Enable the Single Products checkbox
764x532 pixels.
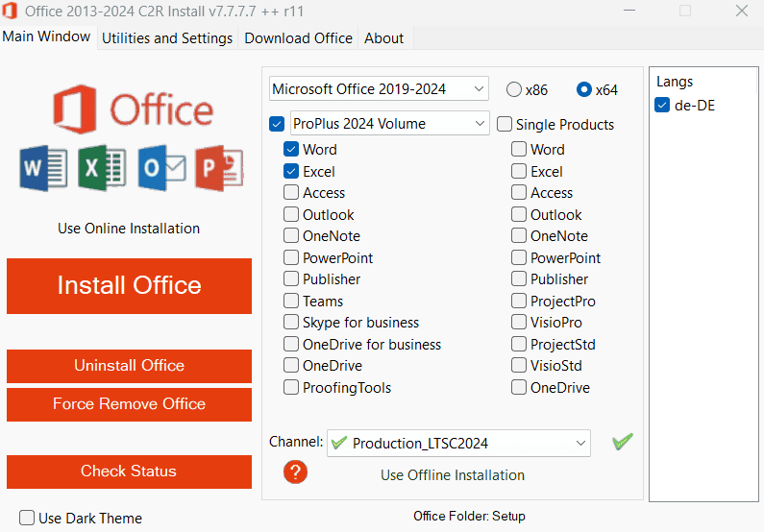point(505,124)
